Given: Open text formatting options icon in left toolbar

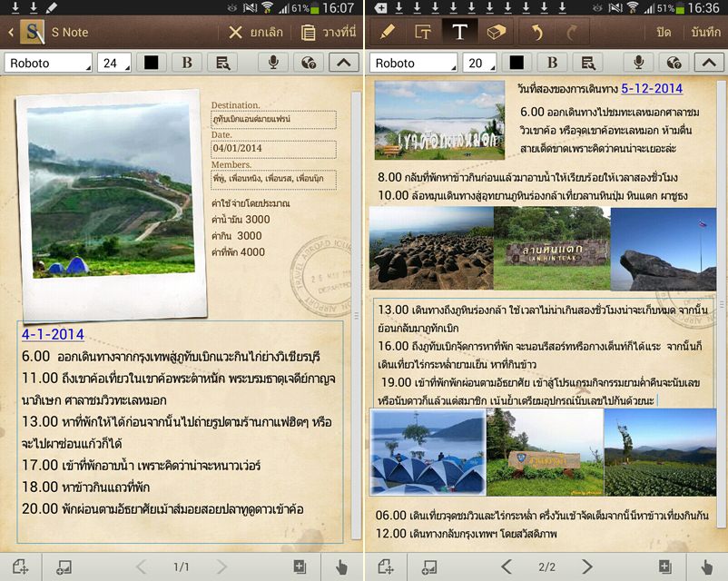Looking at the screenshot, I should tap(223, 63).
